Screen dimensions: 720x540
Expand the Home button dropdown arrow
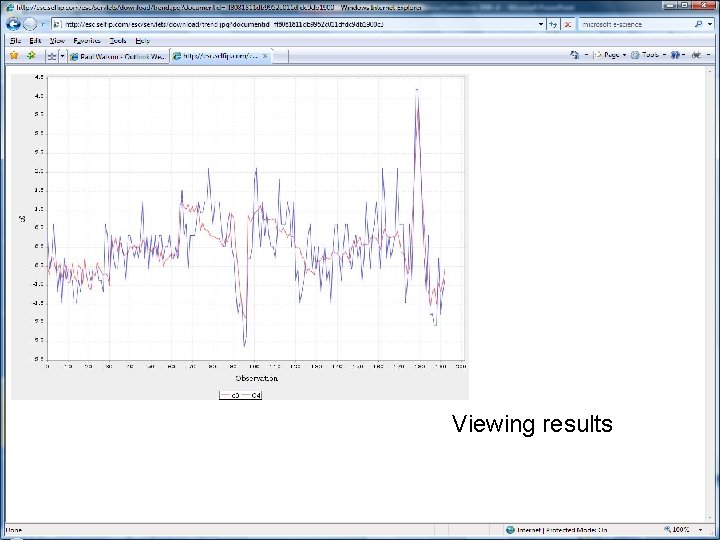[x=586, y=55]
